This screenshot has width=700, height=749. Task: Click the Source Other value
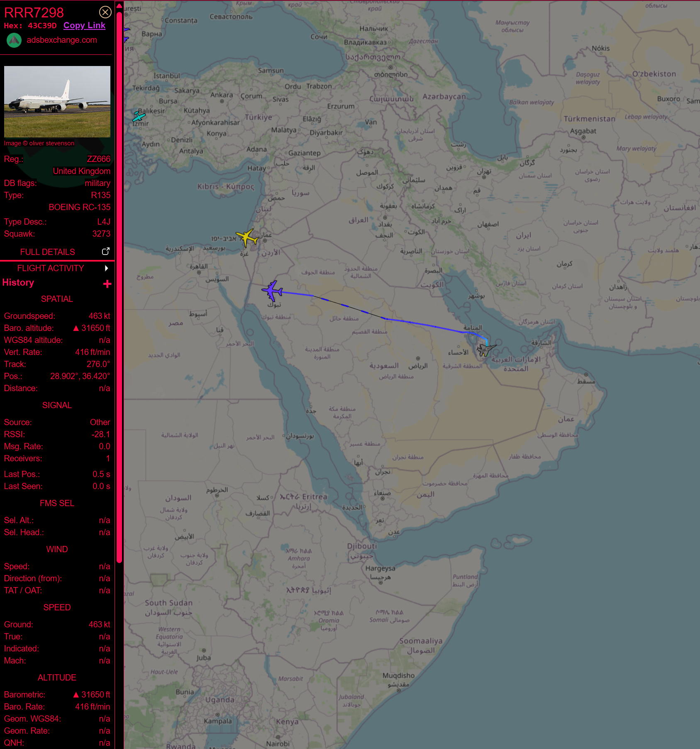tap(100, 422)
